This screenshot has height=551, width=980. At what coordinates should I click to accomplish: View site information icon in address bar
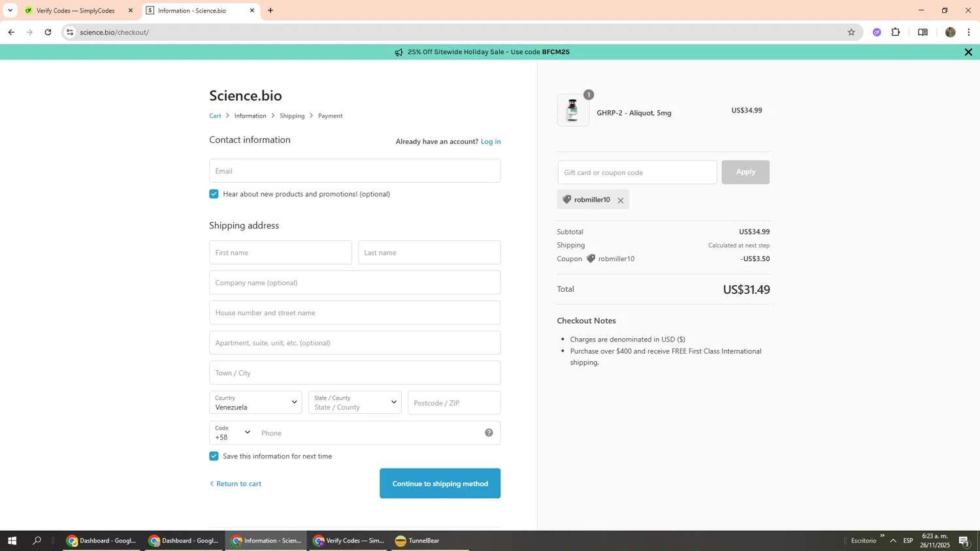[x=70, y=32]
